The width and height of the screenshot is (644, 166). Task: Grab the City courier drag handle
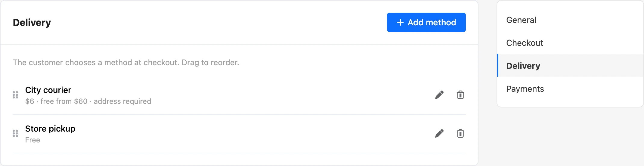15,95
